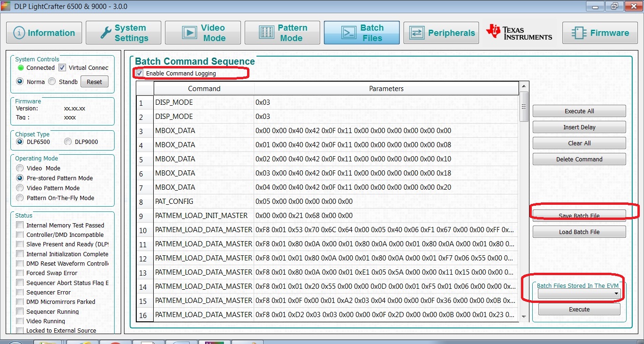Click PATMEM_LOAD_DATA_MASTER command in row 13

[204, 272]
